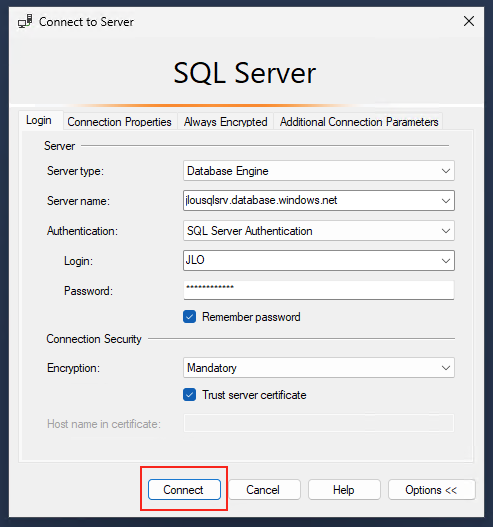Open the Always Encrypted tab
Image resolution: width=493 pixels, height=527 pixels.
225,122
